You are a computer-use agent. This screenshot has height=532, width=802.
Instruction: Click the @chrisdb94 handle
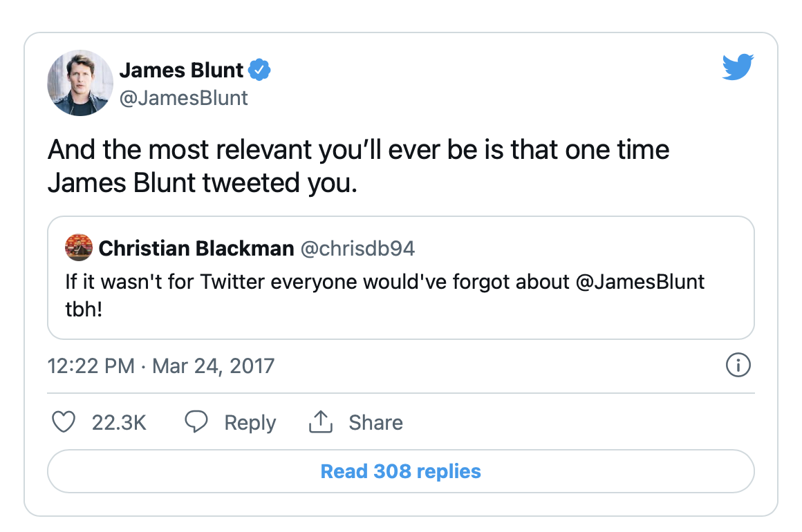(357, 249)
